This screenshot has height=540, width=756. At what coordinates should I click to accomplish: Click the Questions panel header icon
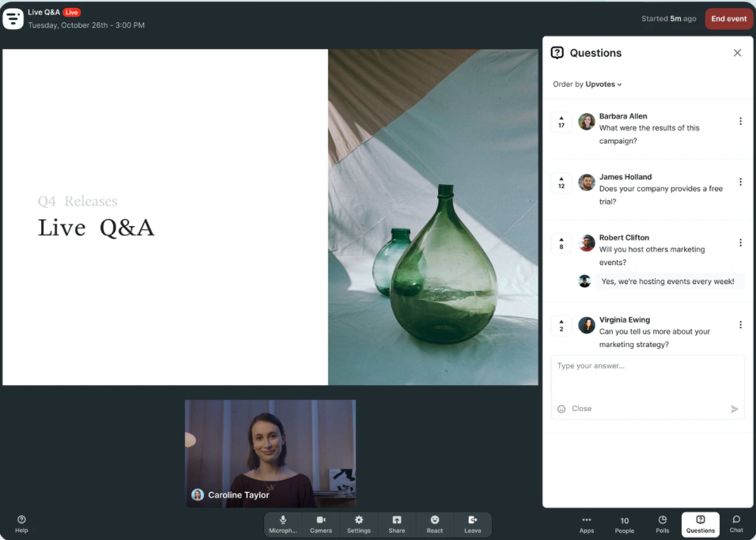click(x=557, y=52)
